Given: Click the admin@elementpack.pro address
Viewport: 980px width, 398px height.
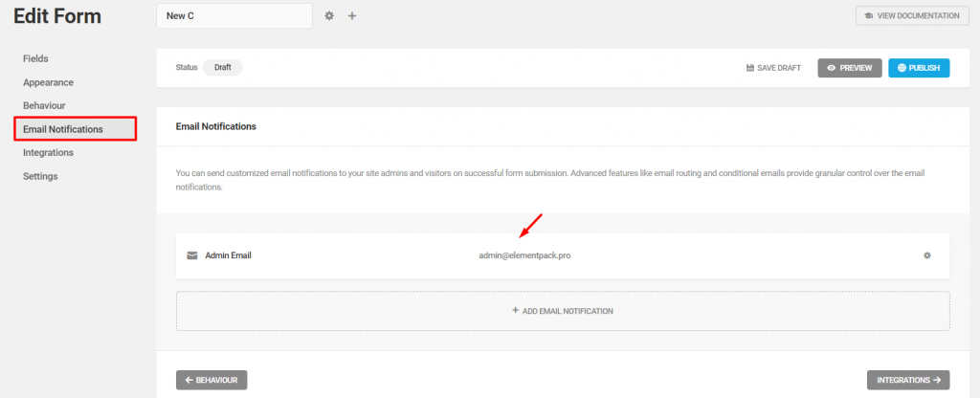Looking at the screenshot, I should pyautogui.click(x=524, y=255).
